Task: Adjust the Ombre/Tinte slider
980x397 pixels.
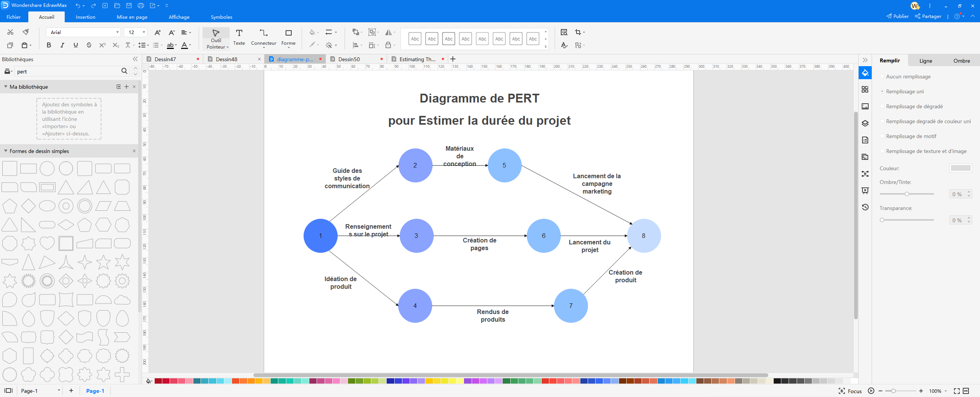Action: point(906,194)
